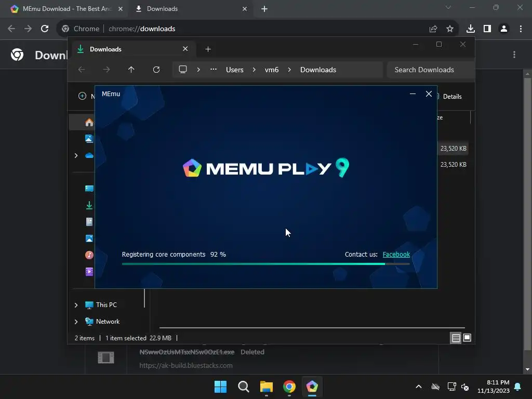Viewport: 532px width, 399px height.
Task: Bookmark this page with star icon
Action: (450, 29)
